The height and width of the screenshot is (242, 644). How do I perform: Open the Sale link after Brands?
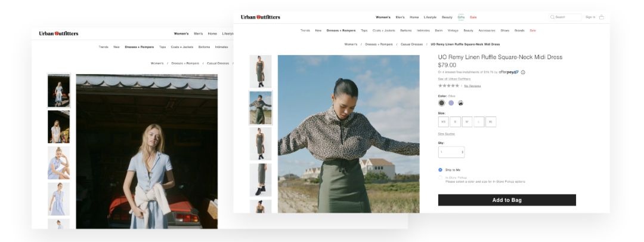point(532,30)
